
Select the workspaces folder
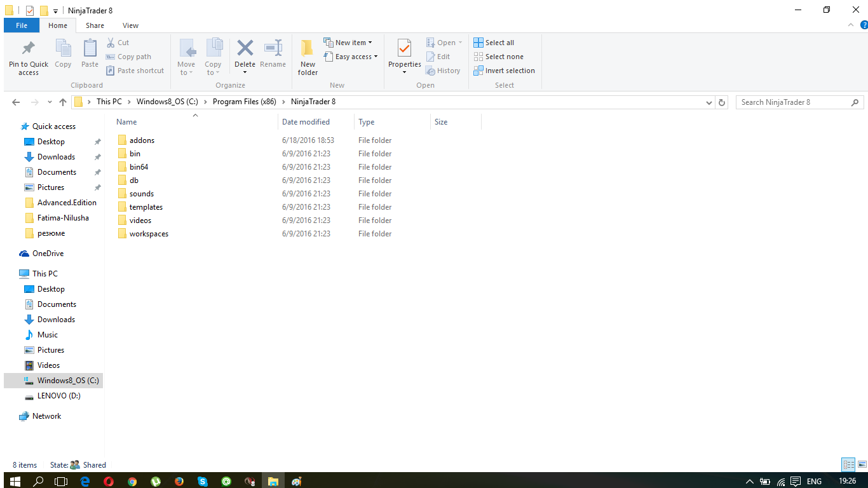coord(149,234)
